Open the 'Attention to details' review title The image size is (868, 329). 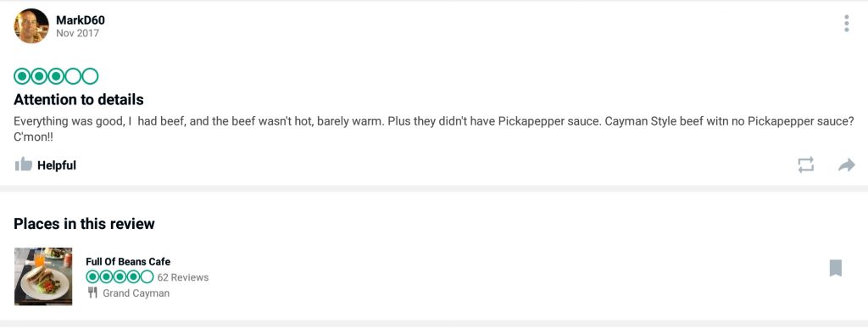coord(79,100)
